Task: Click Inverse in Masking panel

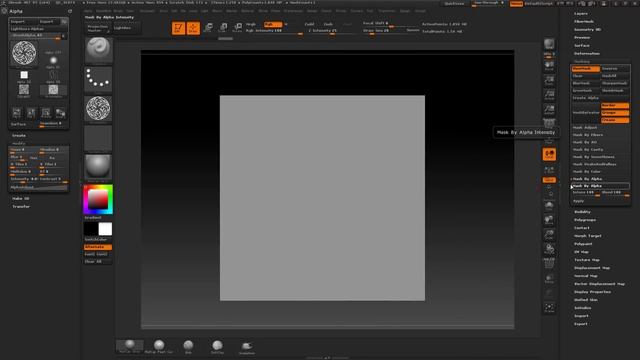Action: click(x=615, y=69)
